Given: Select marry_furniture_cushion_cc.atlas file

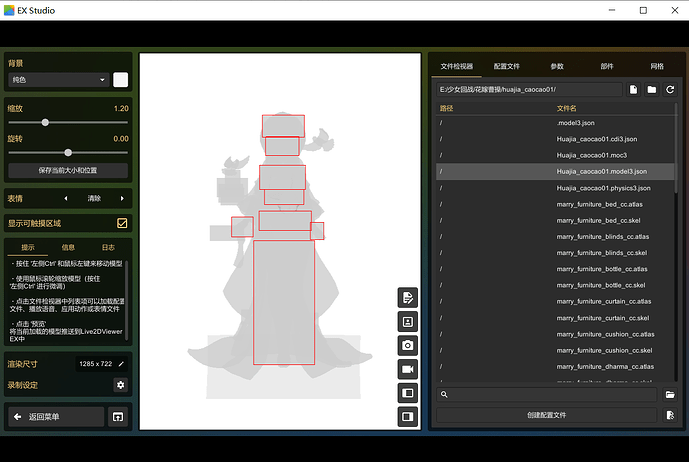Looking at the screenshot, I should click(555, 334).
